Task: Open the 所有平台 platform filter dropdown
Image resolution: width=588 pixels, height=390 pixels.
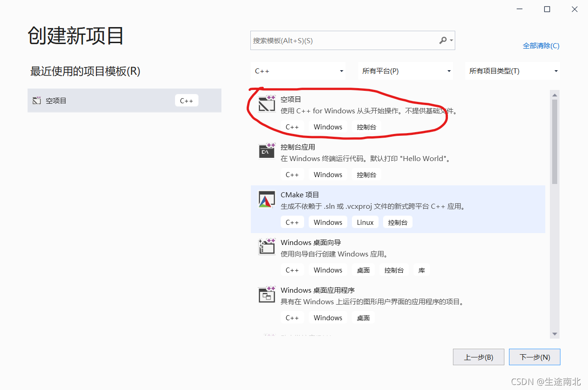Action: [x=406, y=71]
